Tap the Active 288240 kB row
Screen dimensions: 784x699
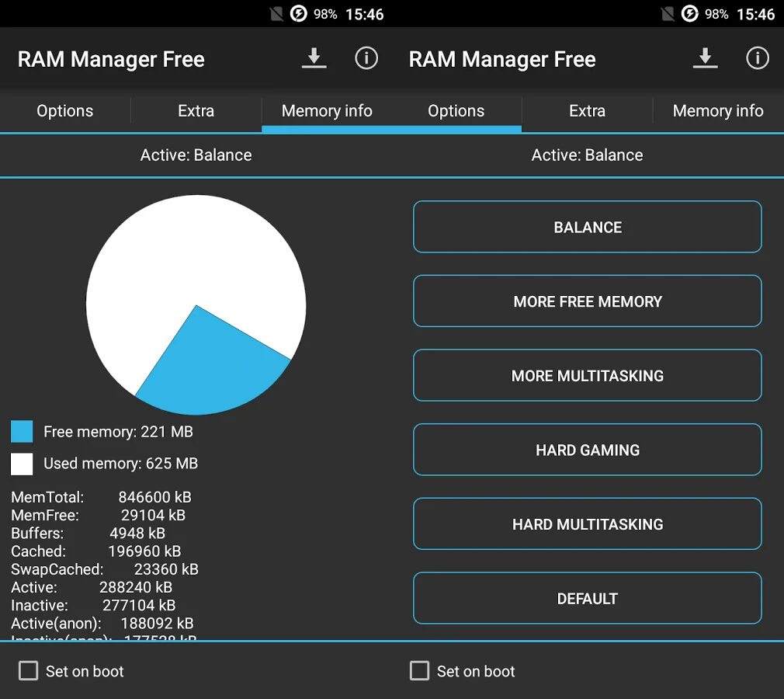[92, 587]
